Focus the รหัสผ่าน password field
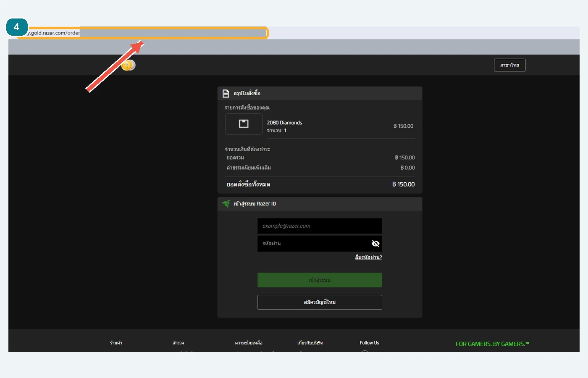 point(320,244)
